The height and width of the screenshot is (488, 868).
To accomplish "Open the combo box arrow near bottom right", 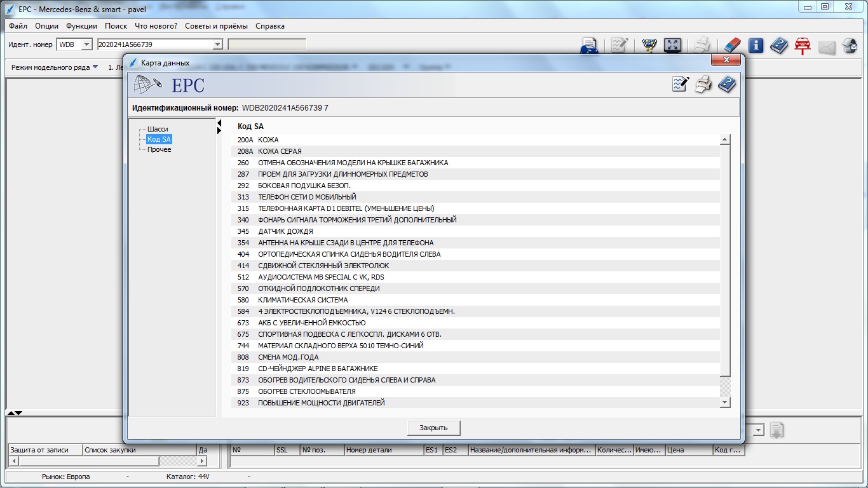I will click(758, 430).
